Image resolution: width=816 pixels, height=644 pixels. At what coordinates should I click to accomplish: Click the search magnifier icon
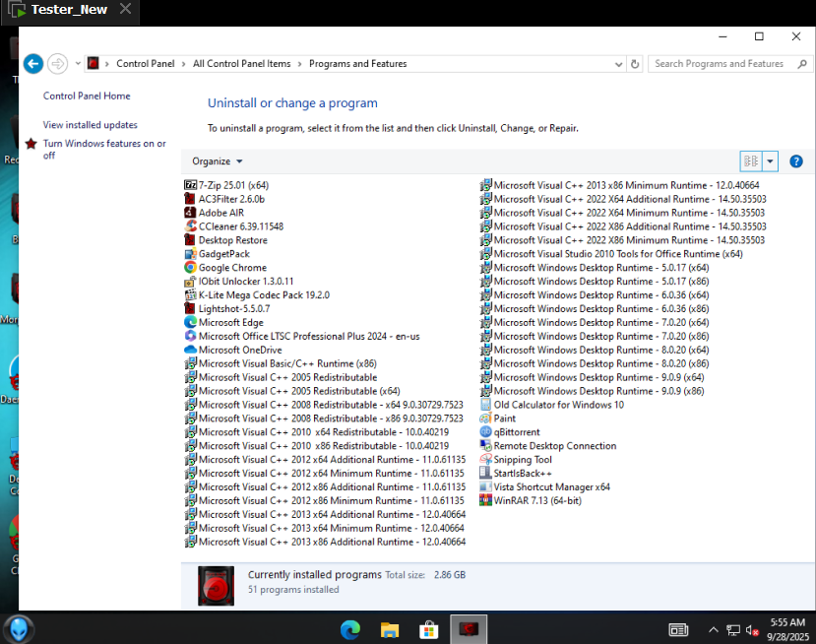point(802,64)
